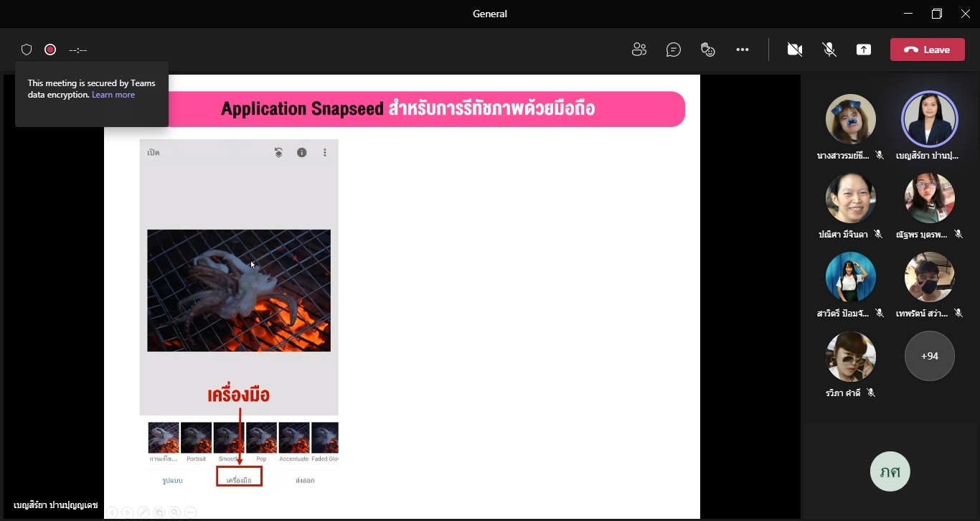Leave the meeting
The width and height of the screenshot is (980, 521).
pos(928,50)
